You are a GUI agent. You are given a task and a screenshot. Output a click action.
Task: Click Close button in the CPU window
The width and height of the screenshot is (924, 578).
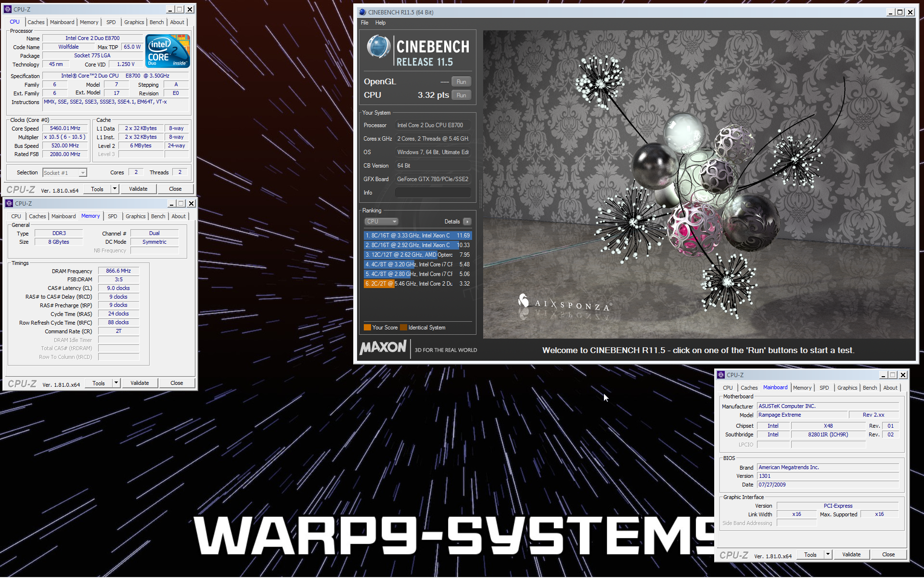tap(175, 189)
